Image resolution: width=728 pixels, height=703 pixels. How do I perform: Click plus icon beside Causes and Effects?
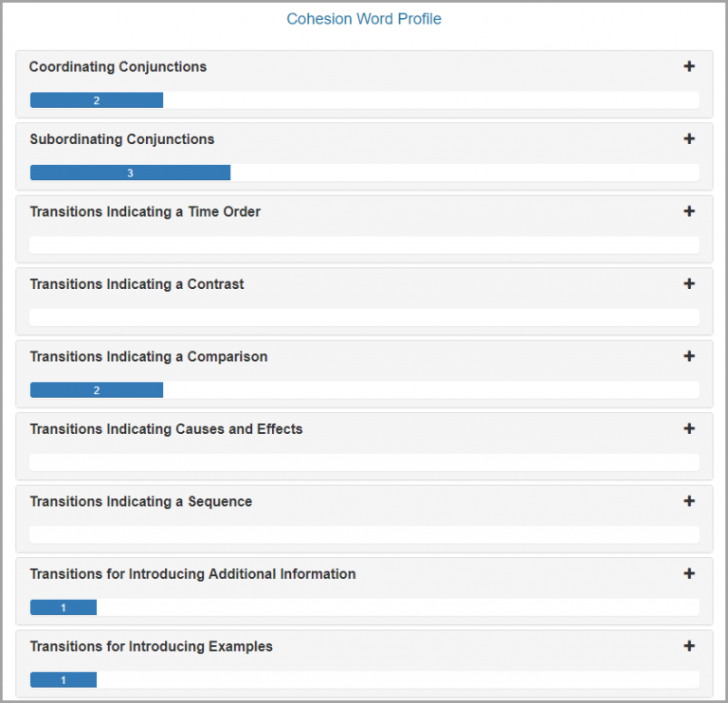coord(689,429)
